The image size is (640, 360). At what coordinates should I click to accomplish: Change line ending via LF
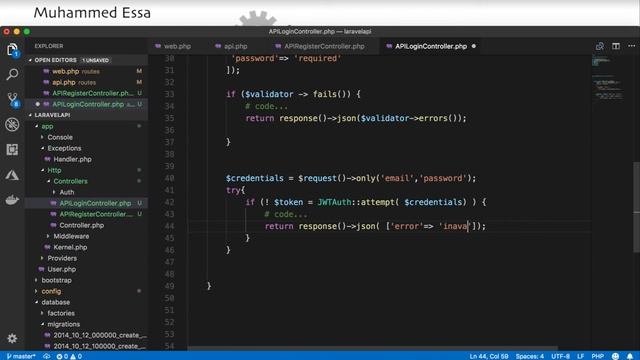pyautogui.click(x=580, y=356)
